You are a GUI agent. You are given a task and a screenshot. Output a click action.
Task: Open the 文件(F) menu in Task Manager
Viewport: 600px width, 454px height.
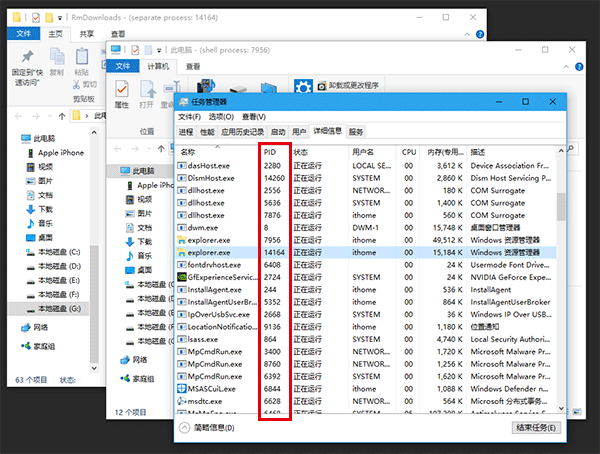[189, 117]
